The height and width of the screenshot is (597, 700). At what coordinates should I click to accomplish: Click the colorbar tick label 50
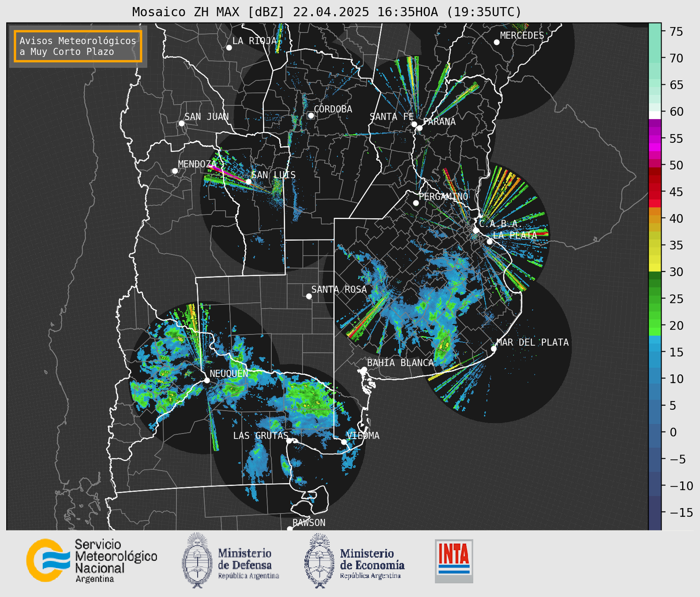[x=676, y=165]
